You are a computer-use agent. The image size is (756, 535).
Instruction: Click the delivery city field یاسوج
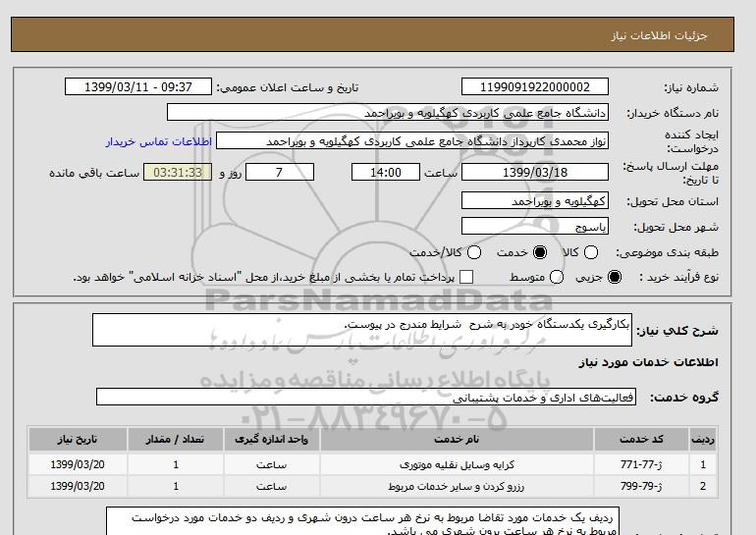pos(535,226)
